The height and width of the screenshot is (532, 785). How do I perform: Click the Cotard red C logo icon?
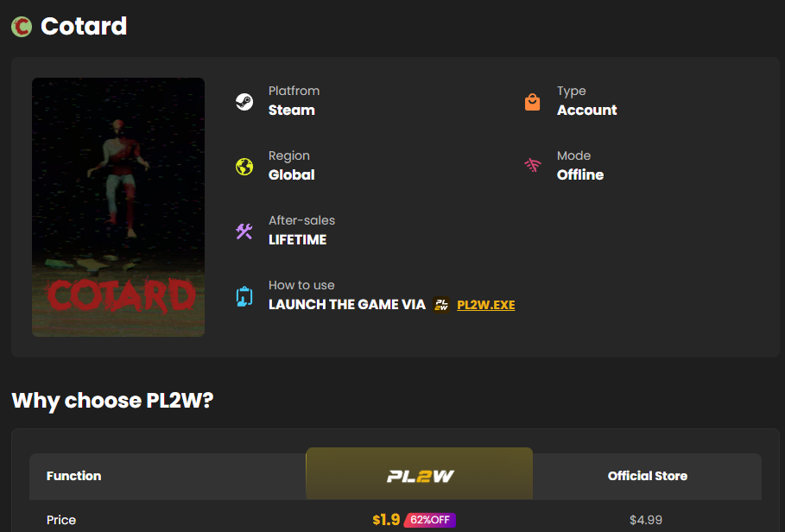[22, 27]
